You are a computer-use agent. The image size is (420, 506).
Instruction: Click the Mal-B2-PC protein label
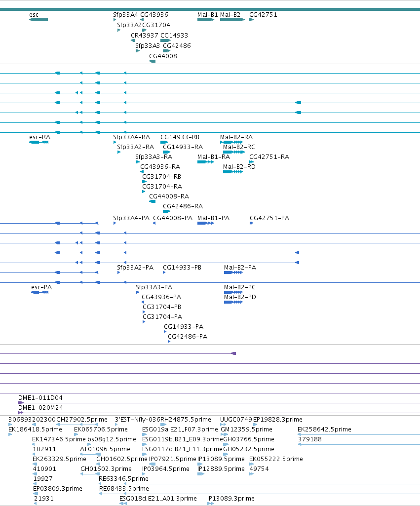click(x=240, y=287)
